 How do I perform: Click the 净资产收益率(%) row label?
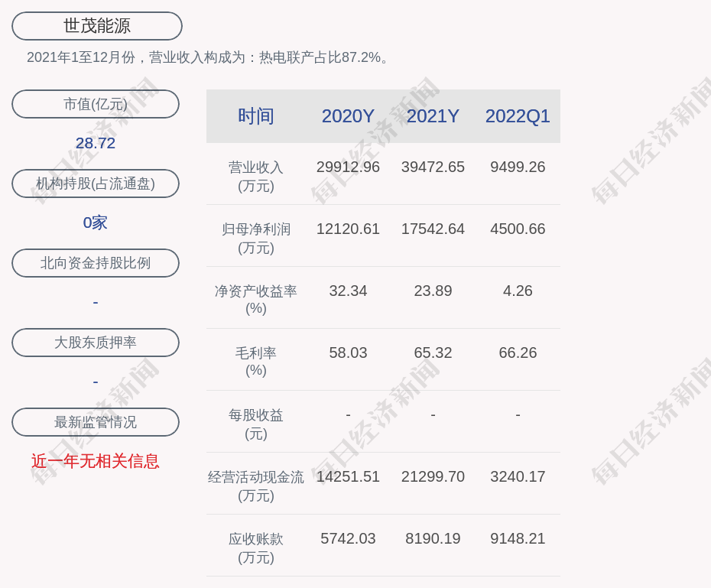pos(255,300)
